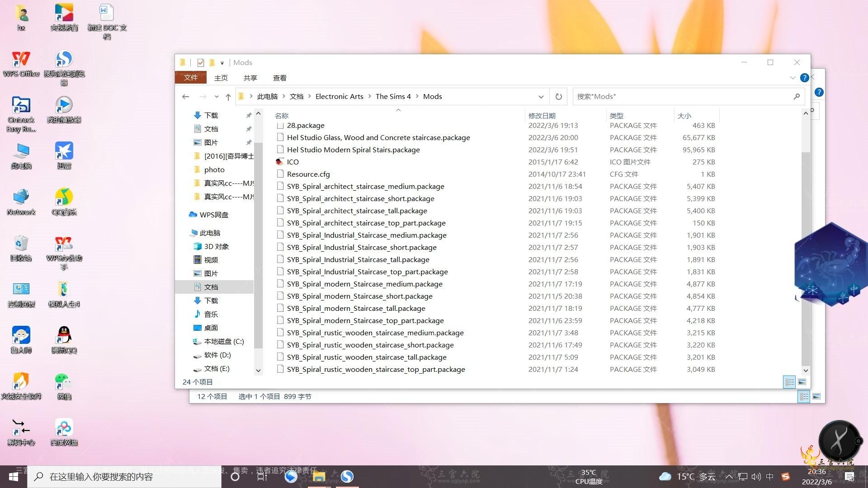
Task: Open the Sogou browser taskbar icon
Action: coord(347,477)
